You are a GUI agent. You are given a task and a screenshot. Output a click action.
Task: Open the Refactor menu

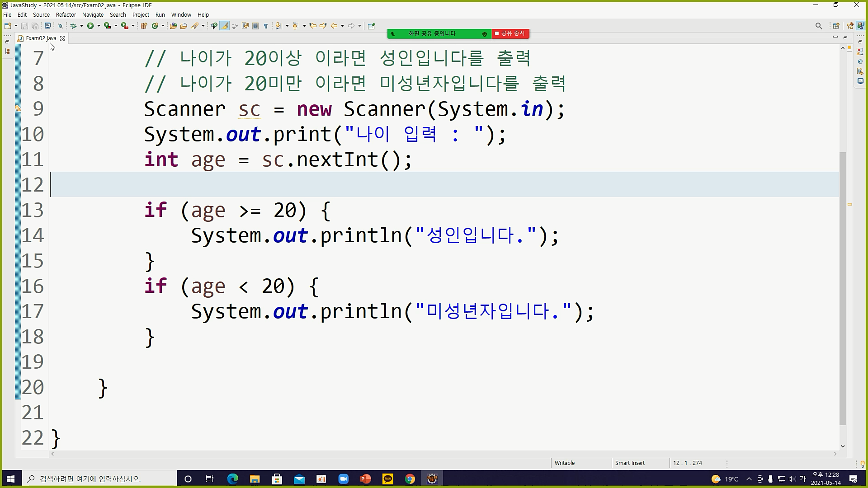66,14
